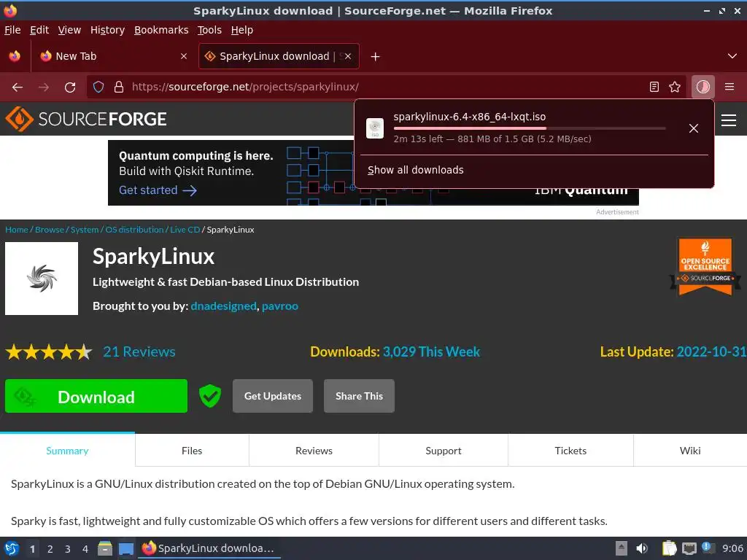This screenshot has width=747, height=560.
Task: Switch to the Wiki tab
Action: click(x=690, y=451)
